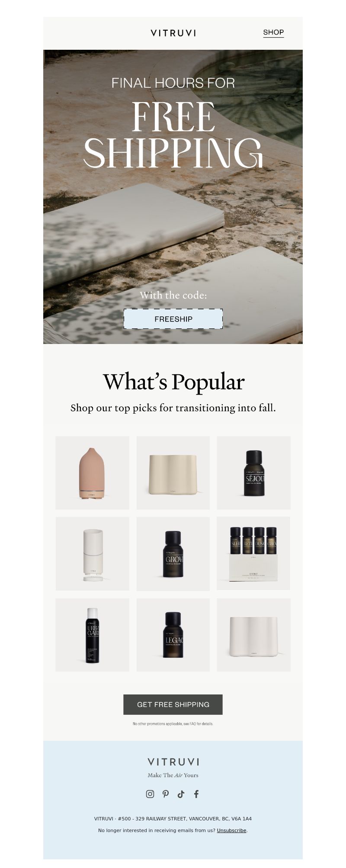Open the Séjour essential oil bottle
Viewport: 346px width, 868px height.
253,473
